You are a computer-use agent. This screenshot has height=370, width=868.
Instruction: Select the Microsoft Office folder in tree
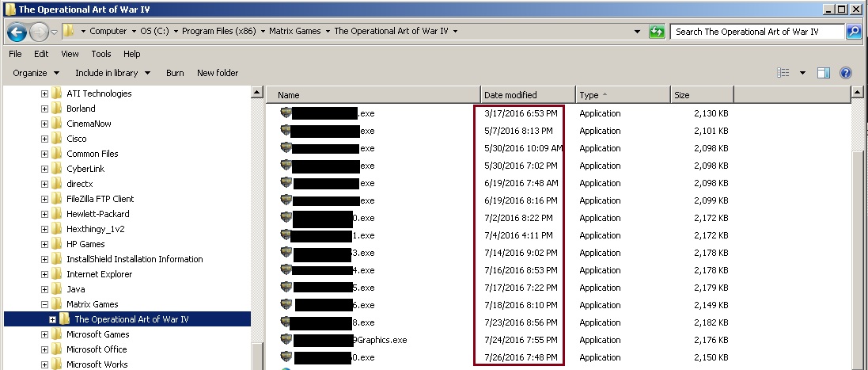tap(97, 349)
